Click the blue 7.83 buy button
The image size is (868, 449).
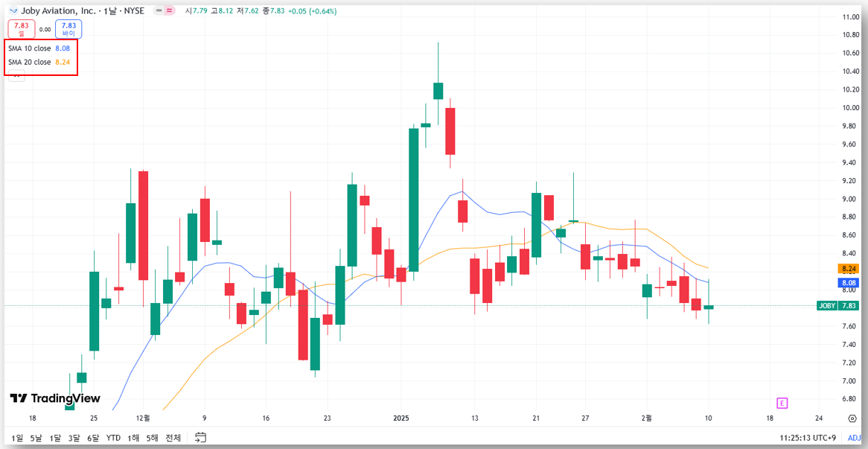tap(68, 29)
